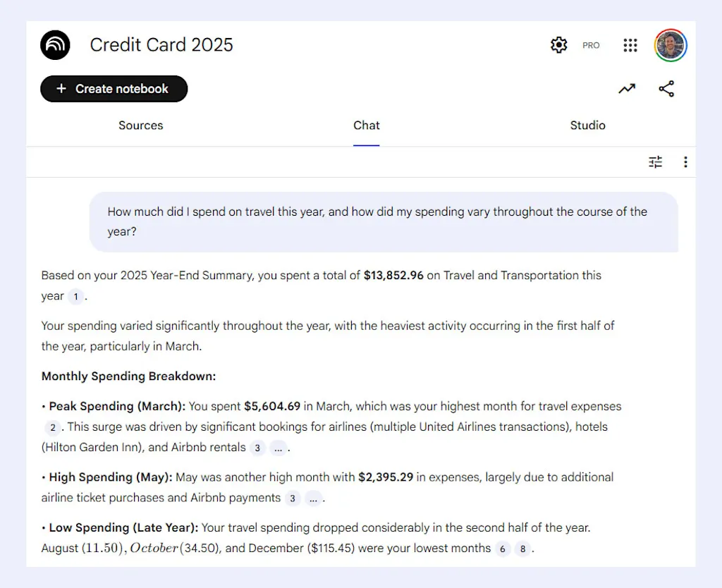Open the Google apps launcher grid
This screenshot has width=722, height=588.
[x=630, y=44]
